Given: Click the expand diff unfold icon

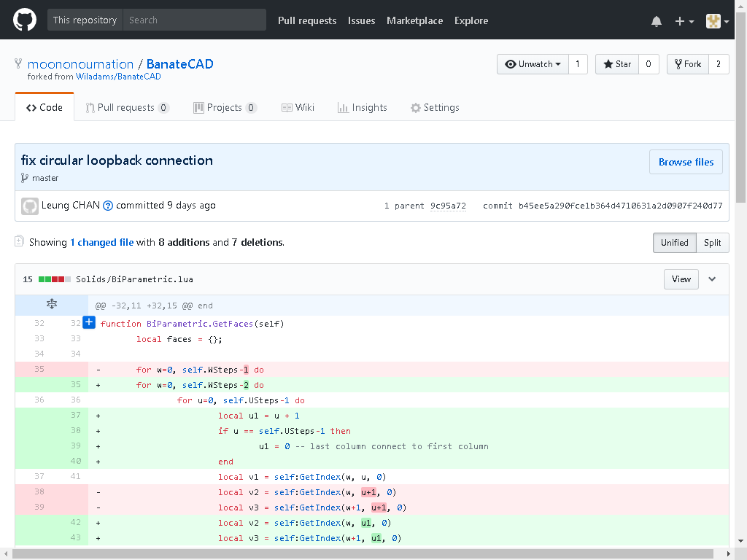Looking at the screenshot, I should click(51, 305).
